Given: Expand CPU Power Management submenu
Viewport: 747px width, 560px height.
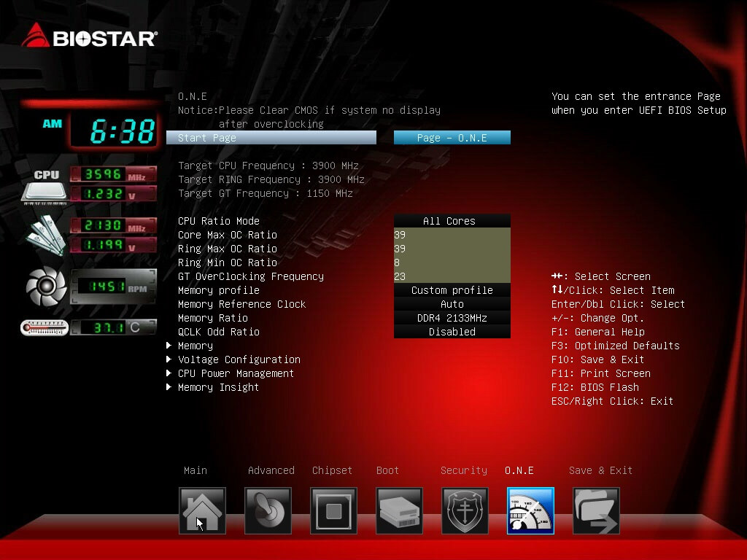Looking at the screenshot, I should coord(236,373).
